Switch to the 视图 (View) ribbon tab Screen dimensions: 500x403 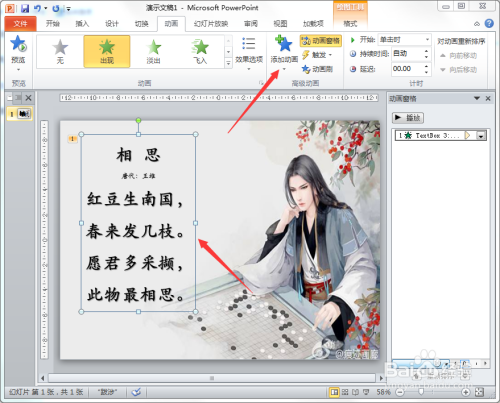tap(280, 24)
